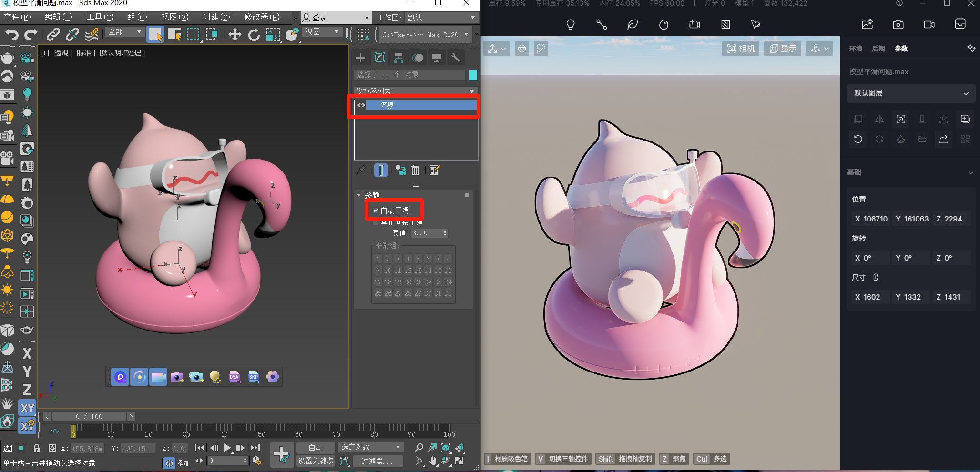The image size is (980, 472).
Task: Open the 工具(T) menu
Action: click(100, 17)
